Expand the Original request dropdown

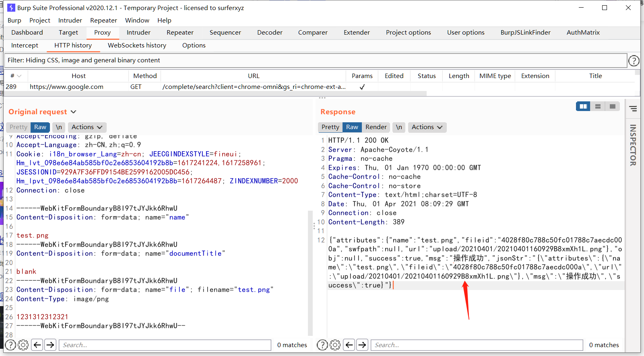point(73,112)
